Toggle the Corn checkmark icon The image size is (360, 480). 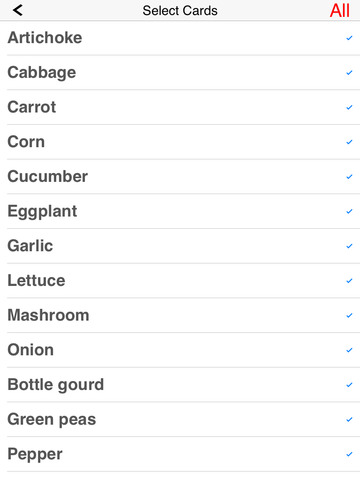pos(349,142)
